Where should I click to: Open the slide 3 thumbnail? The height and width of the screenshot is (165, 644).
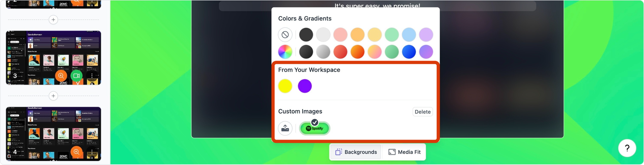(x=53, y=58)
